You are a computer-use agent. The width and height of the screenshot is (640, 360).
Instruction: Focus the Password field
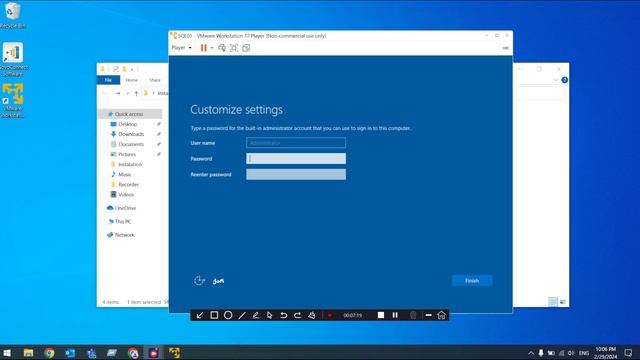click(x=296, y=158)
